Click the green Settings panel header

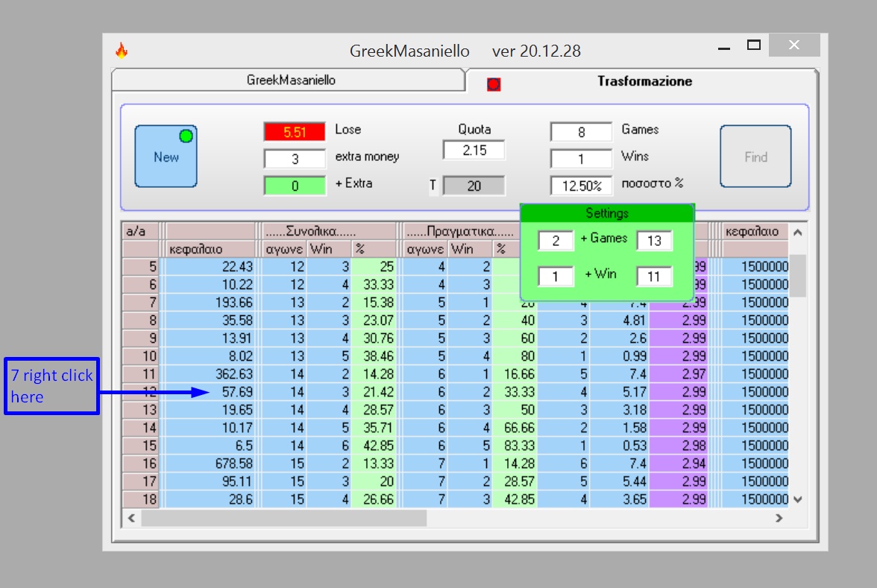tap(607, 213)
